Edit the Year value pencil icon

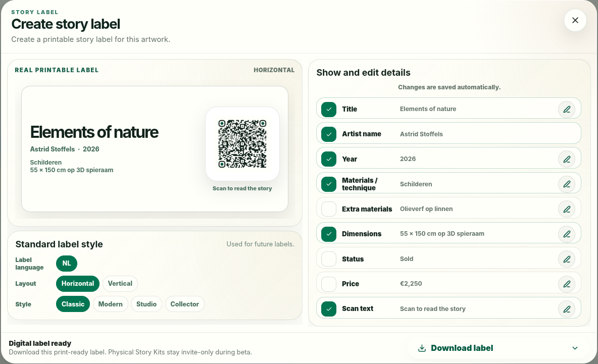coord(567,159)
